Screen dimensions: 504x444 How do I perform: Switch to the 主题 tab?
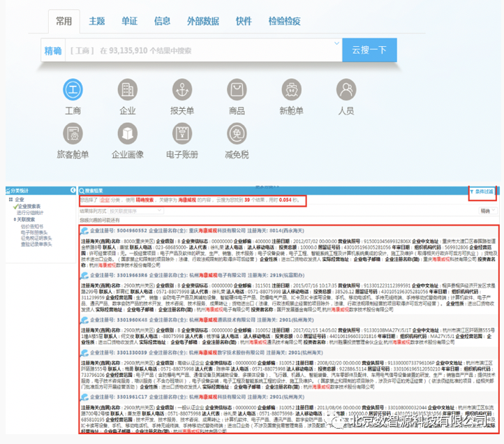point(97,21)
